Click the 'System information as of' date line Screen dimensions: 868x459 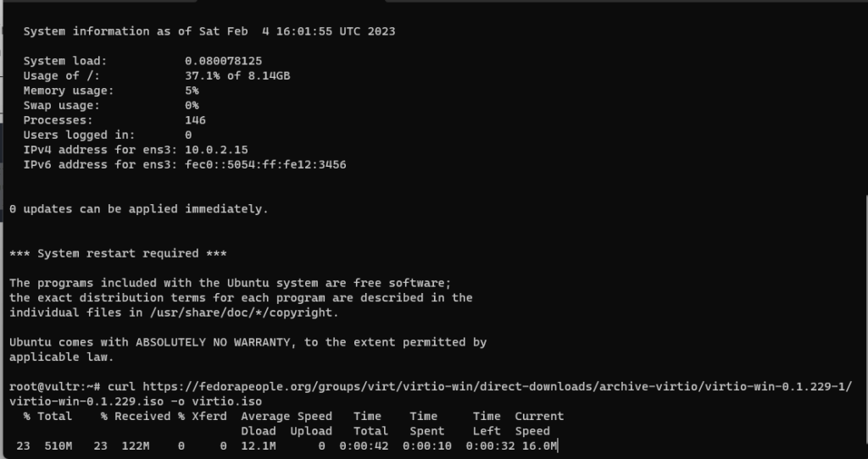click(x=209, y=31)
